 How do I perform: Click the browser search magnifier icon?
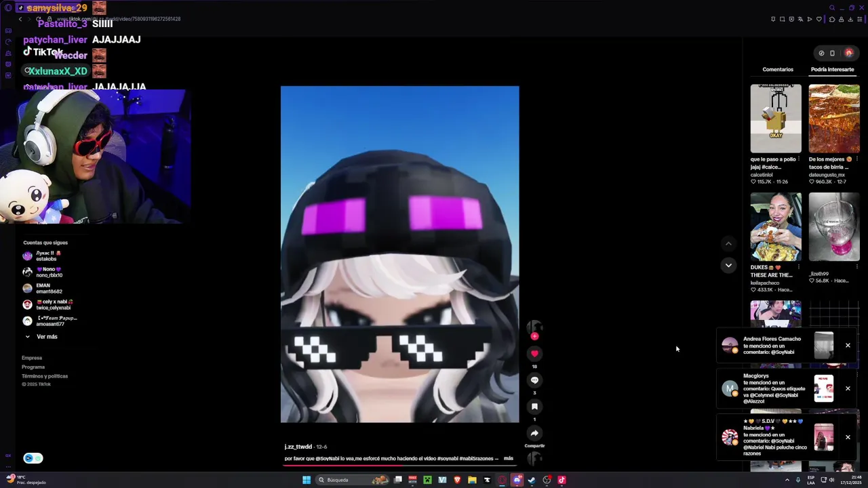tap(832, 7)
